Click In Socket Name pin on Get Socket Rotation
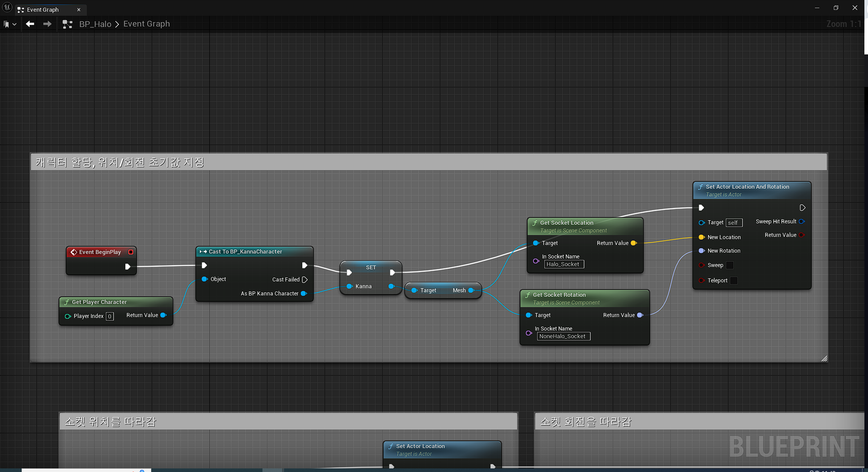 click(x=529, y=333)
